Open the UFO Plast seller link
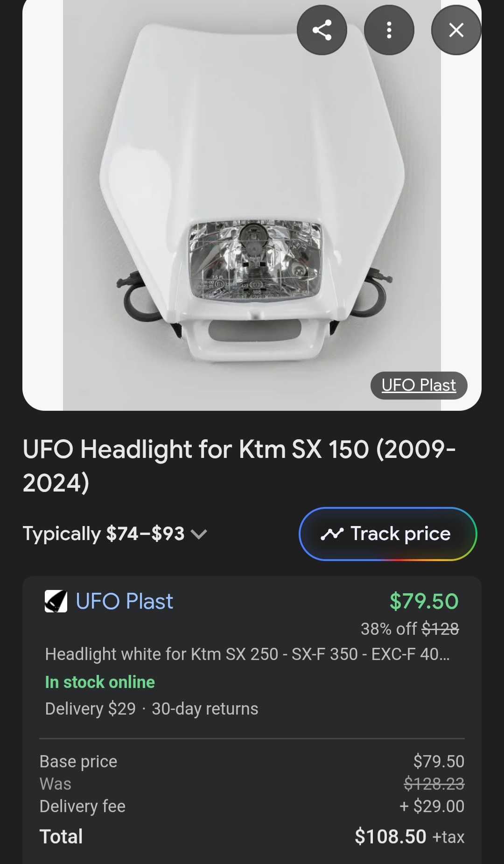The width and height of the screenshot is (504, 864). click(124, 601)
